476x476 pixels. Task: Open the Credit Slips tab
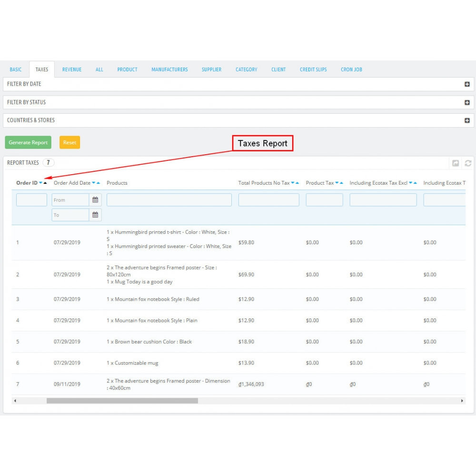[313, 69]
